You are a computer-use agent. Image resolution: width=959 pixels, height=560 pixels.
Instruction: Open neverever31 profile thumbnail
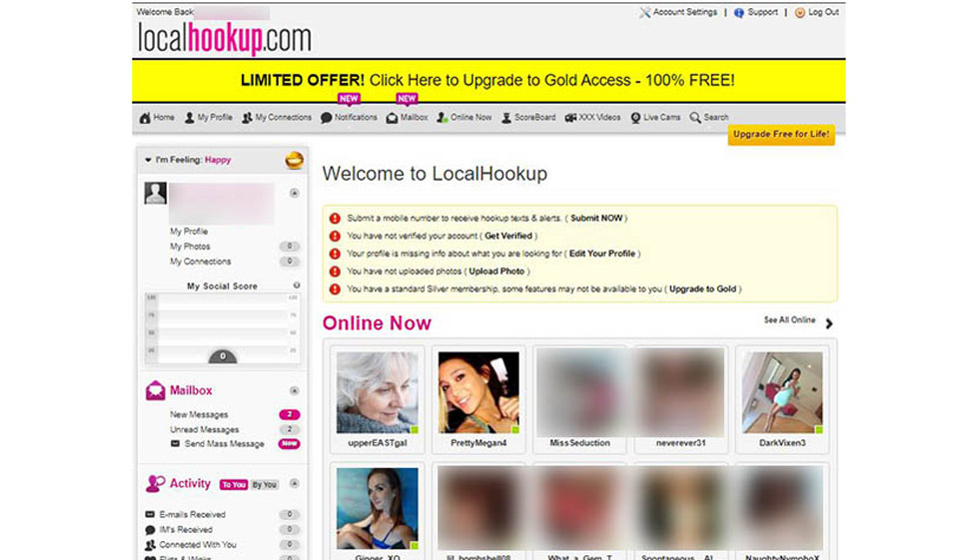pyautogui.click(x=680, y=392)
